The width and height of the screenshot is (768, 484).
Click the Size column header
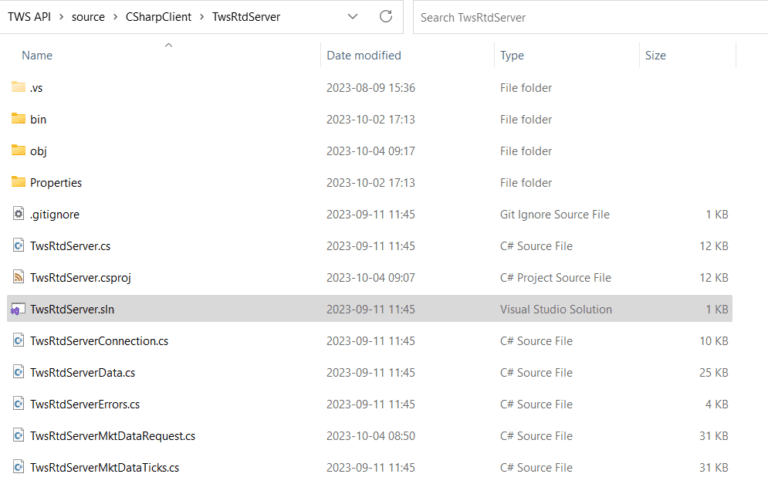click(x=655, y=55)
